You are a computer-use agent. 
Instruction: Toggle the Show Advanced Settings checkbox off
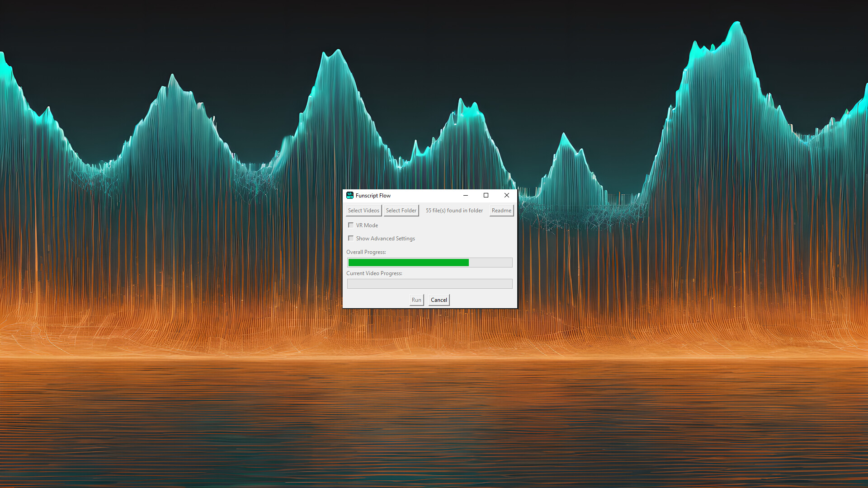(351, 238)
